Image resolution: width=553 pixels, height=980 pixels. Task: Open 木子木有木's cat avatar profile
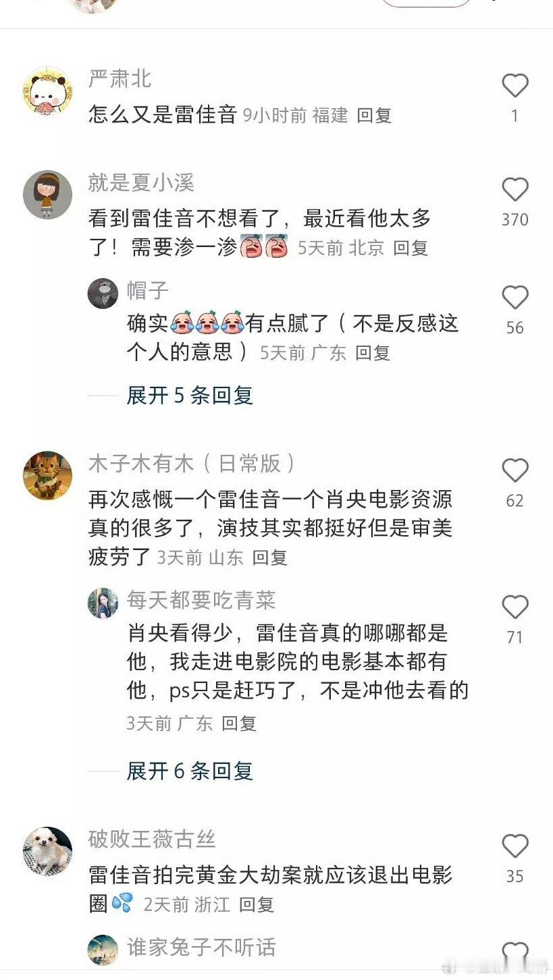47,475
